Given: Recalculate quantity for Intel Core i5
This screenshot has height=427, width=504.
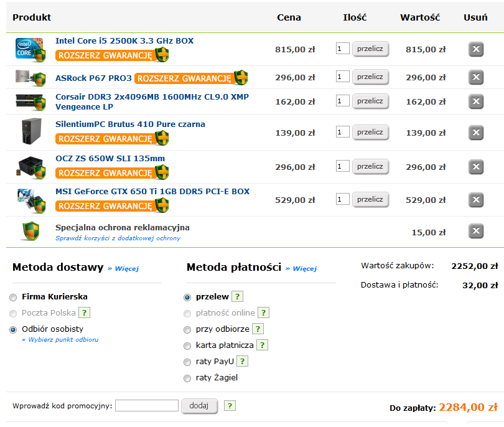Looking at the screenshot, I should coord(370,49).
